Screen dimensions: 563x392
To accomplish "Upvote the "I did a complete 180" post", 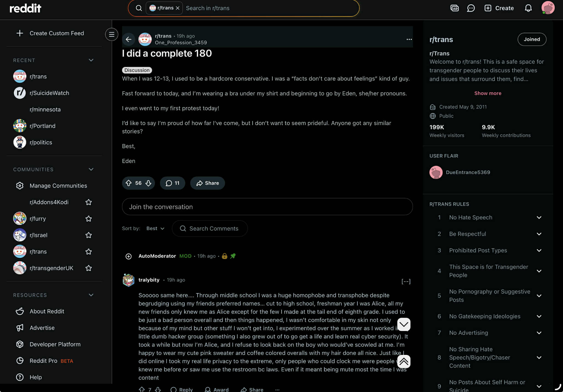I will point(129,183).
